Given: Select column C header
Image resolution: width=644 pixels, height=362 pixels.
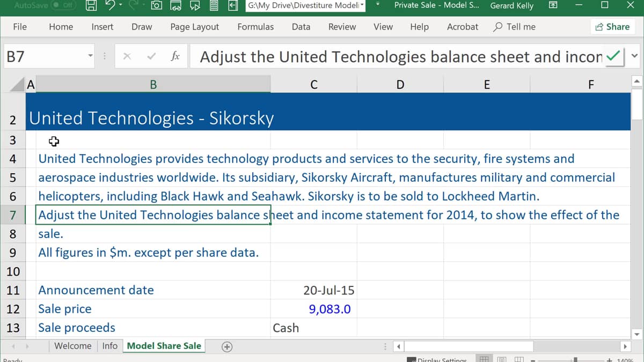Looking at the screenshot, I should pos(314,84).
